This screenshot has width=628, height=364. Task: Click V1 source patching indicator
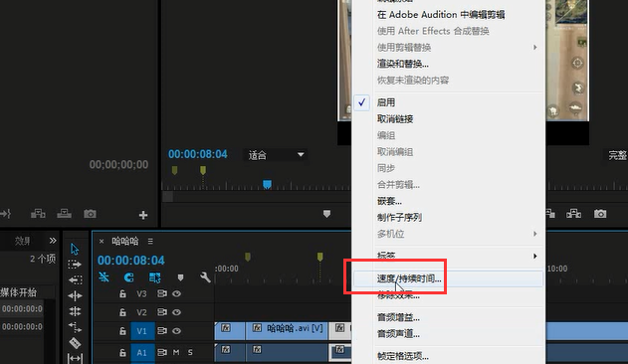(x=142, y=331)
